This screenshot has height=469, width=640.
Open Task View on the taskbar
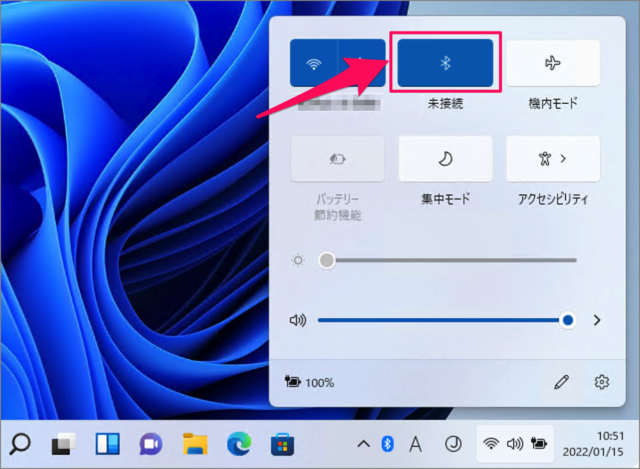pyautogui.click(x=63, y=444)
